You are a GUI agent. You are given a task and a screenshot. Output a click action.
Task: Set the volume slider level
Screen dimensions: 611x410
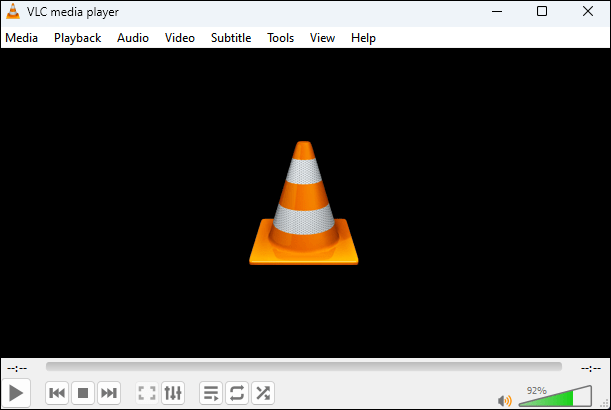(x=556, y=396)
